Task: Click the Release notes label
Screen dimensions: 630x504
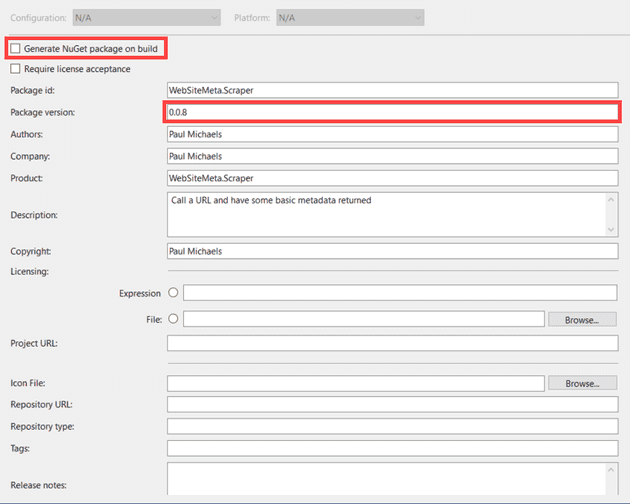Action: coord(39,485)
